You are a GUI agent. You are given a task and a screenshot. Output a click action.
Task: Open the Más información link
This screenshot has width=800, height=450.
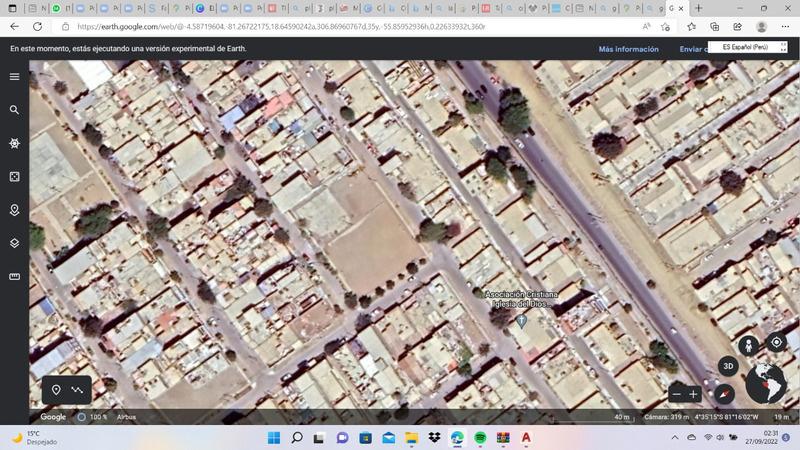[629, 49]
